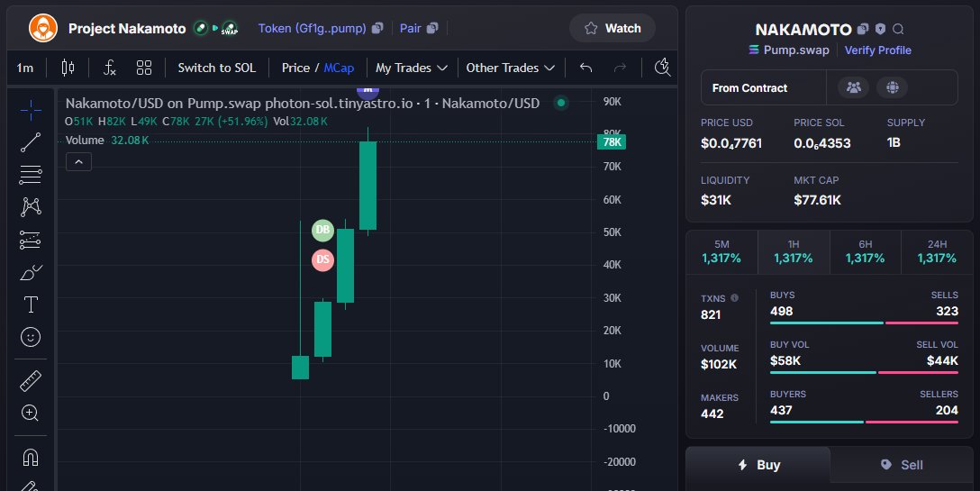Select the 6H stats tab
The image size is (980, 491).
[866, 251]
